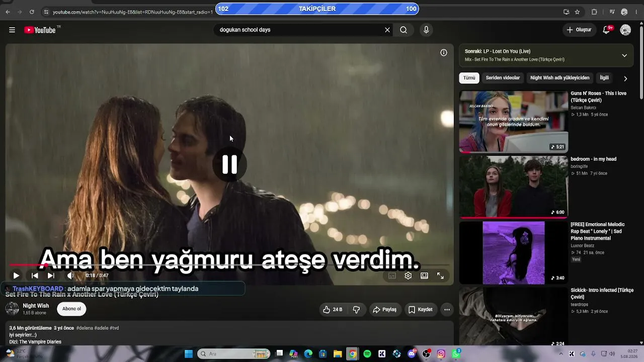Viewport: 644px width, 362px height.
Task: Reload the page
Action: tap(32, 12)
